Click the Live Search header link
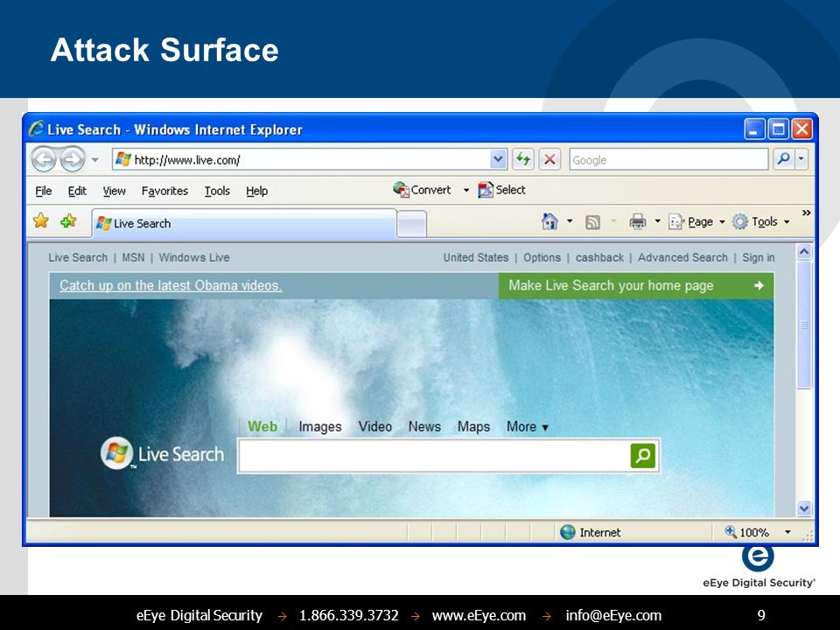This screenshot has width=840, height=630. [78, 257]
